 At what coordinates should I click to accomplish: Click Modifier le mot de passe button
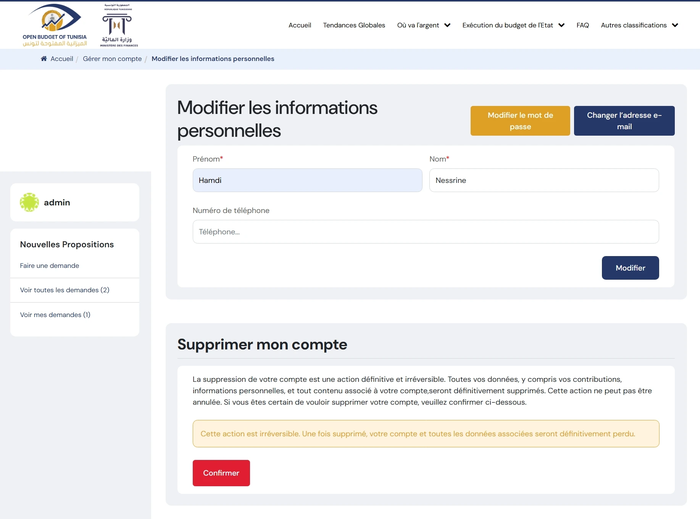point(520,121)
